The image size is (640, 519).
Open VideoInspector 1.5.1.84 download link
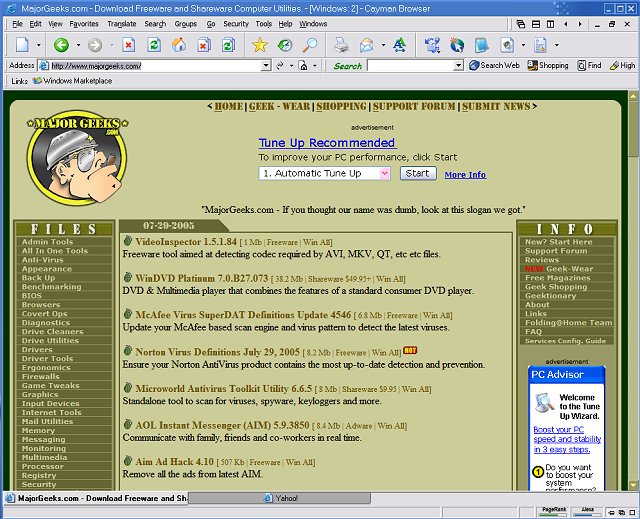coord(186,242)
